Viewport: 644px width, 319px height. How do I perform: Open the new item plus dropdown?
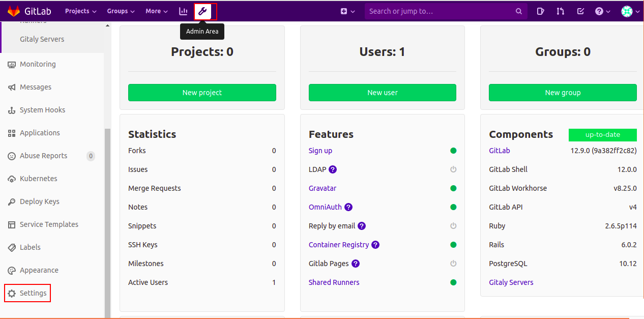tap(347, 11)
